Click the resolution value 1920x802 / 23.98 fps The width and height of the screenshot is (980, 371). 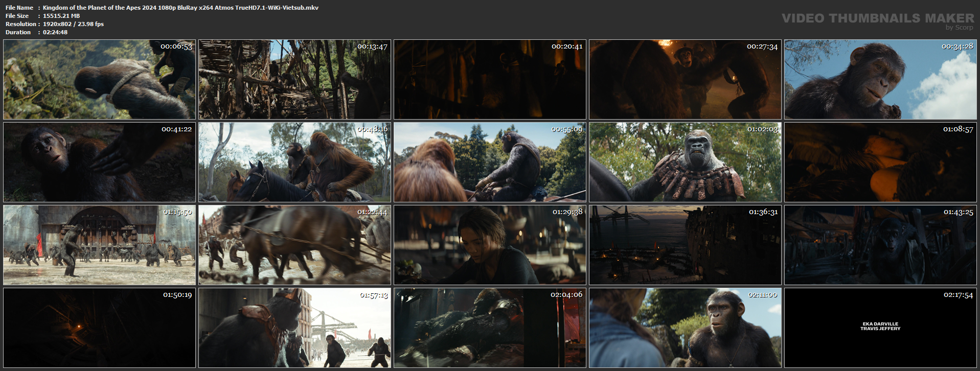[x=73, y=24]
